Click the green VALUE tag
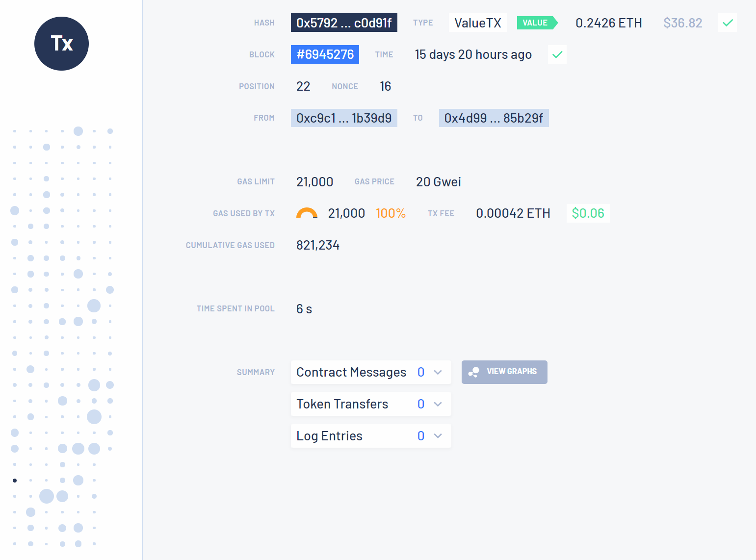 (537, 23)
